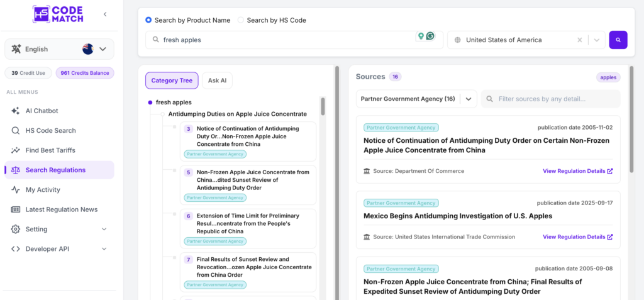
Task: Click the HS Code Match logo
Action: [x=58, y=14]
